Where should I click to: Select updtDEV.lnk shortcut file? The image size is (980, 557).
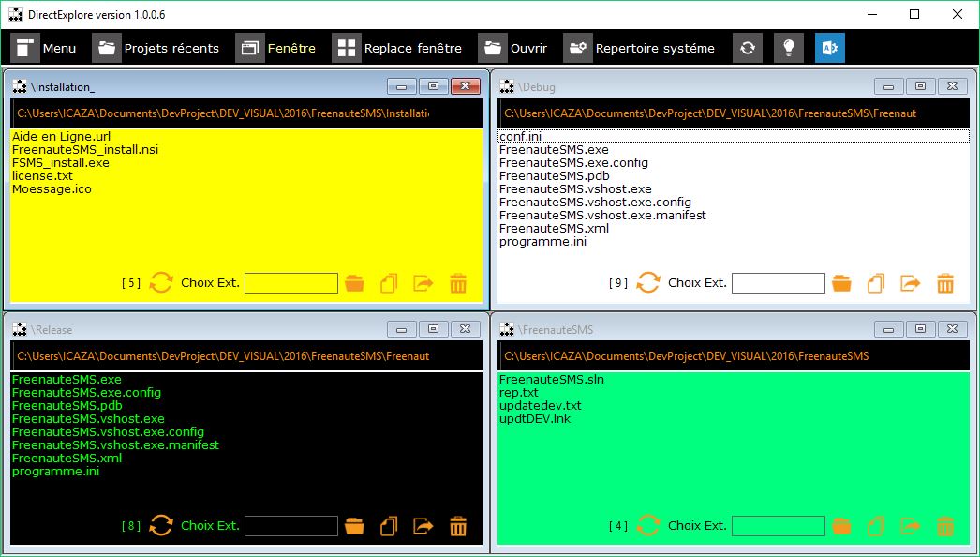tap(535, 419)
